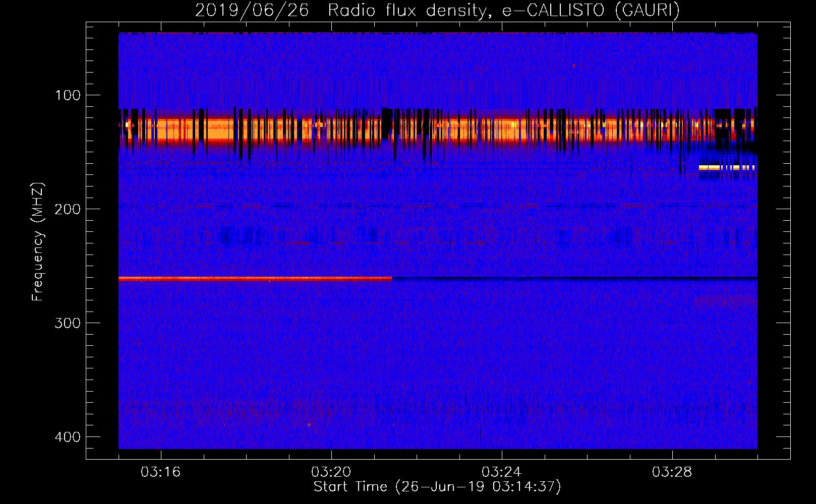Click the '03:16' time tick label
Viewport: 816px width, 504px height.
pyautogui.click(x=161, y=472)
